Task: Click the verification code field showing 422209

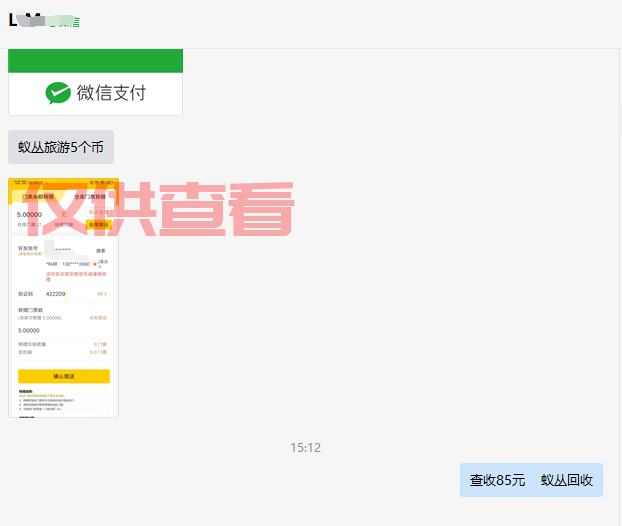Action: click(x=56, y=294)
